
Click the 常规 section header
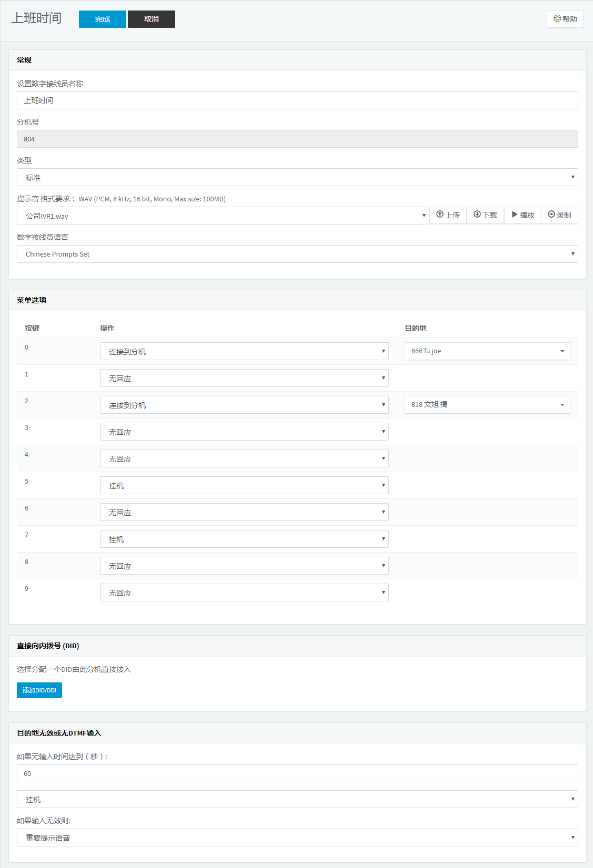point(24,60)
